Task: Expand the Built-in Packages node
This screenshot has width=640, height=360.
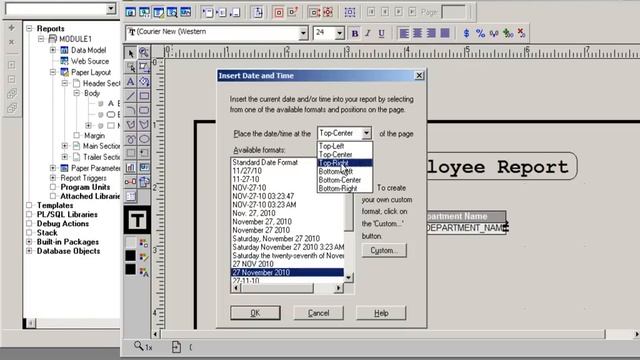Action: pyautogui.click(x=29, y=242)
